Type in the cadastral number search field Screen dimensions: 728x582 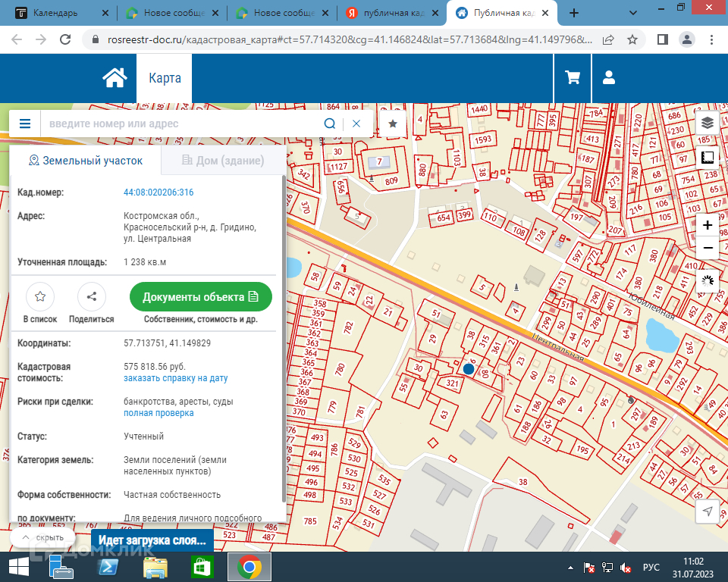(x=182, y=124)
